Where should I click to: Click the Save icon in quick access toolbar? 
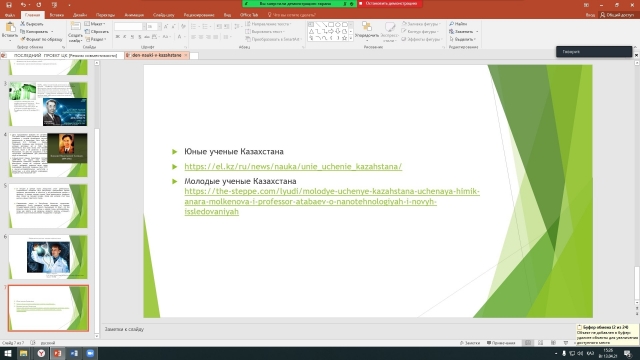point(9,5)
